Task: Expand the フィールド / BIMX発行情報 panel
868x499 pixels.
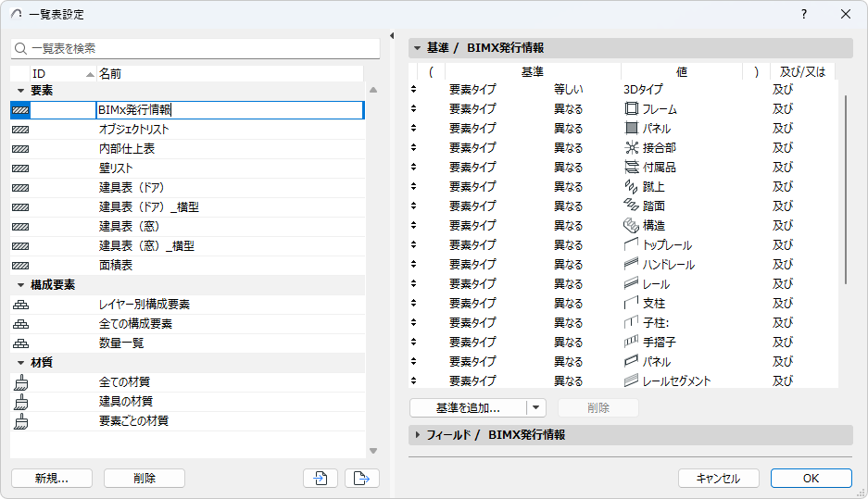Action: coord(418,435)
